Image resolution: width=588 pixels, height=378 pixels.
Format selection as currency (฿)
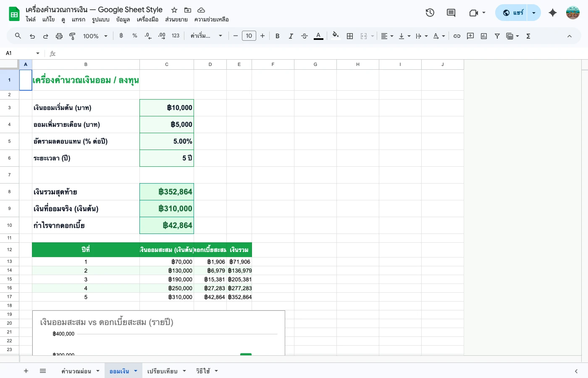point(121,36)
